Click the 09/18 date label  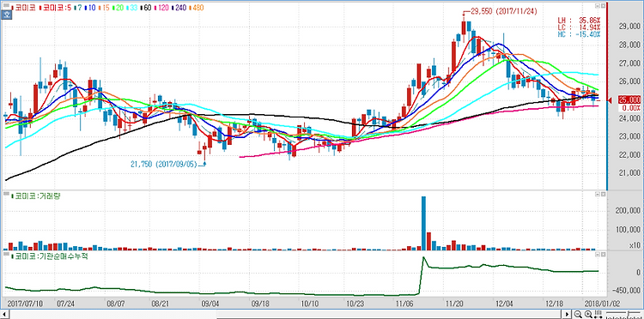tap(260, 304)
